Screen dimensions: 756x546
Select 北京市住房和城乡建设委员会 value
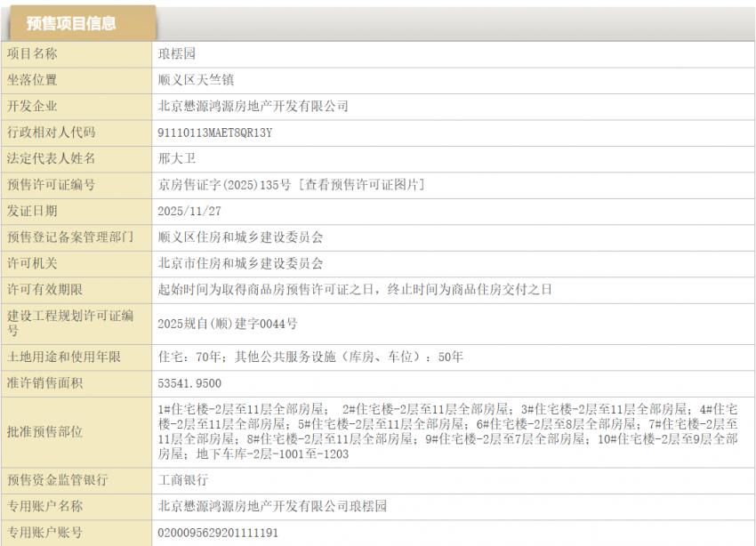[x=240, y=263]
